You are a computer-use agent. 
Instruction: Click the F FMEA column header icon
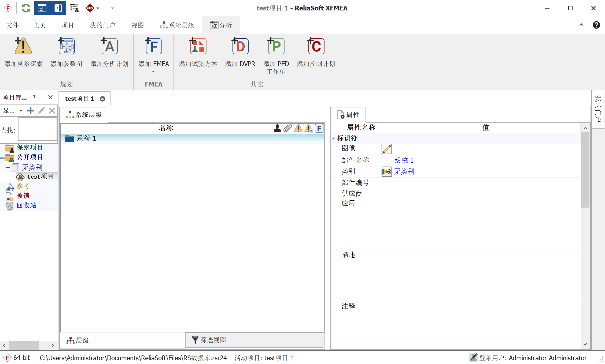319,128
